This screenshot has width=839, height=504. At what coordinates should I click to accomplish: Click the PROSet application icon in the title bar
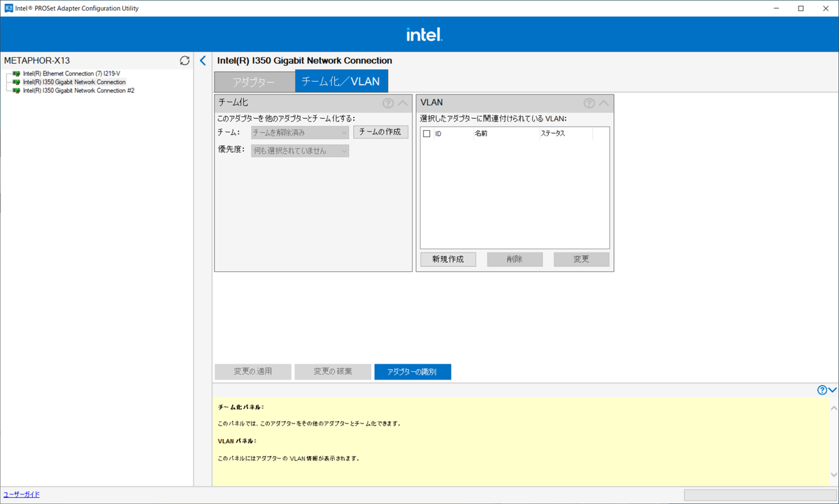pos(8,8)
